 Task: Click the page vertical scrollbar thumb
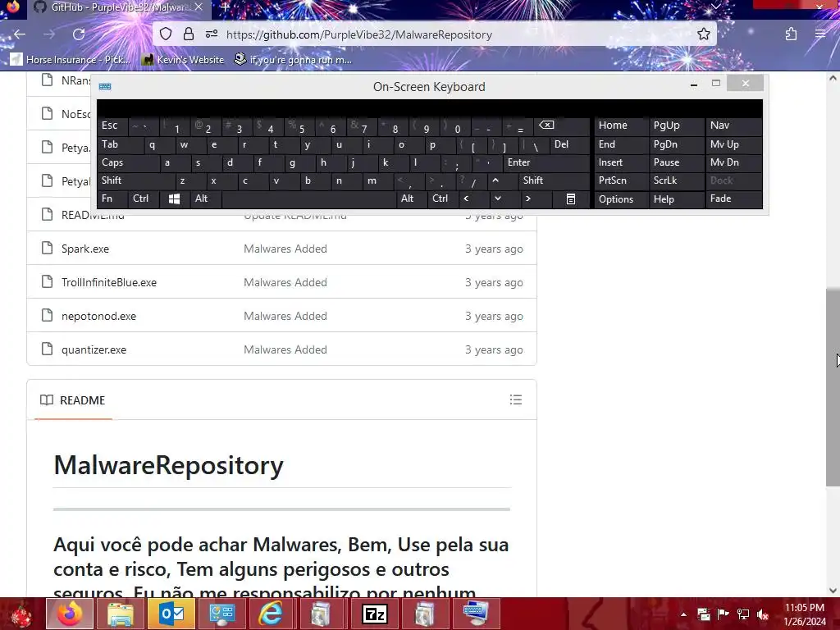tap(833, 387)
